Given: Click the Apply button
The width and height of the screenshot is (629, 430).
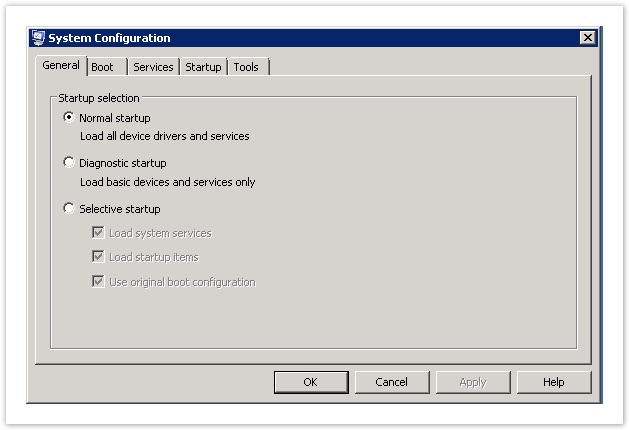Looking at the screenshot, I should 473,382.
